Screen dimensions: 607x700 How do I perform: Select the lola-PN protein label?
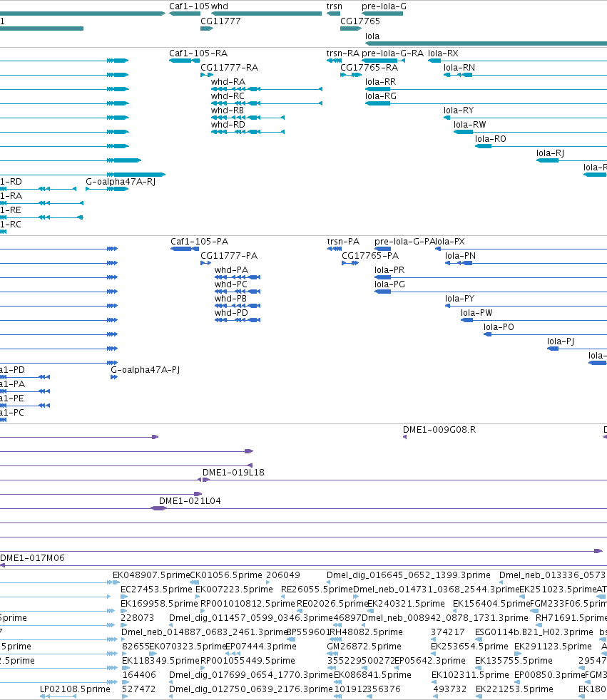tap(461, 256)
